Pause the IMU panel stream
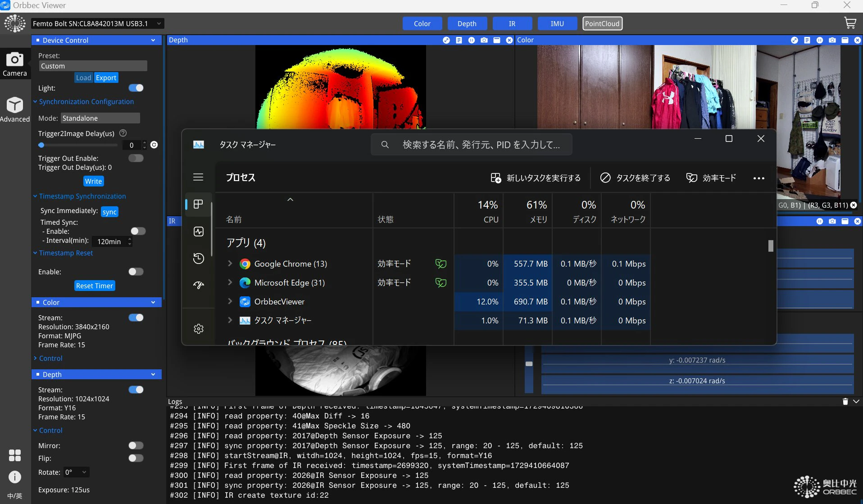This screenshot has width=863, height=504. (x=820, y=221)
